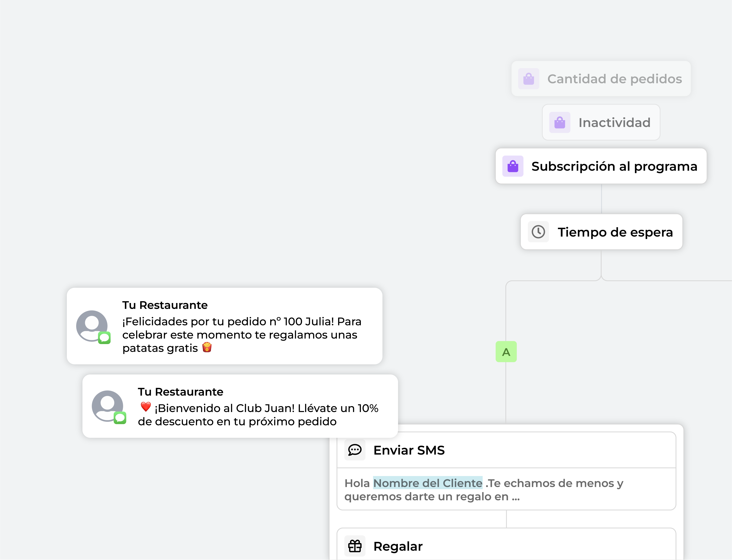Image resolution: width=732 pixels, height=560 pixels.
Task: Open the Tiempo de espera node
Action: [x=601, y=232]
